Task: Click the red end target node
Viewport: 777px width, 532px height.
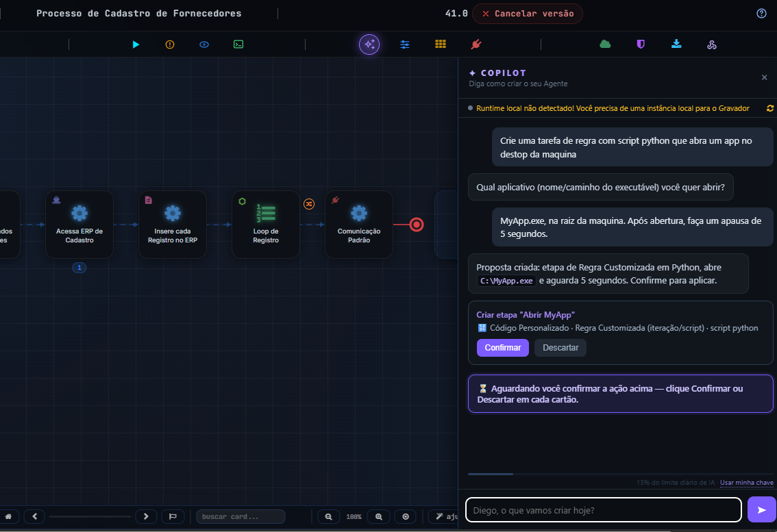Action: [417, 225]
